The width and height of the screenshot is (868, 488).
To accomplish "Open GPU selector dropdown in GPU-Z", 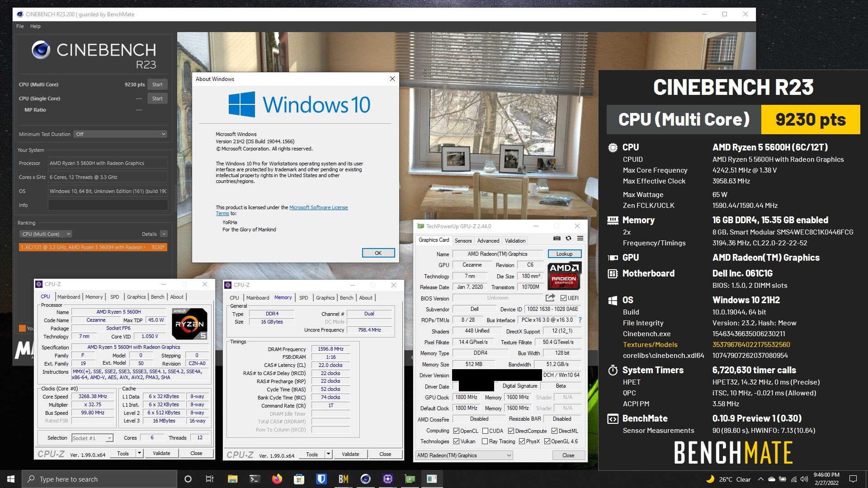I will tap(464, 455).
